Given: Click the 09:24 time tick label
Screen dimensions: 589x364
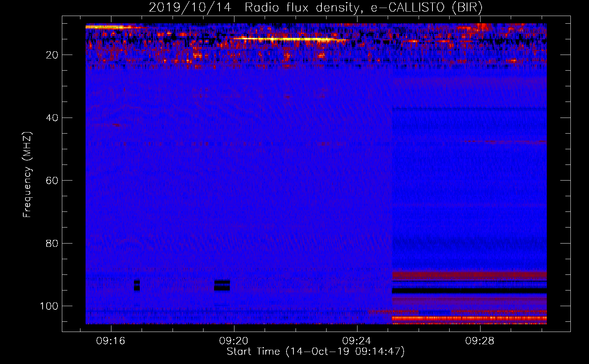Looking at the screenshot, I should [357, 341].
